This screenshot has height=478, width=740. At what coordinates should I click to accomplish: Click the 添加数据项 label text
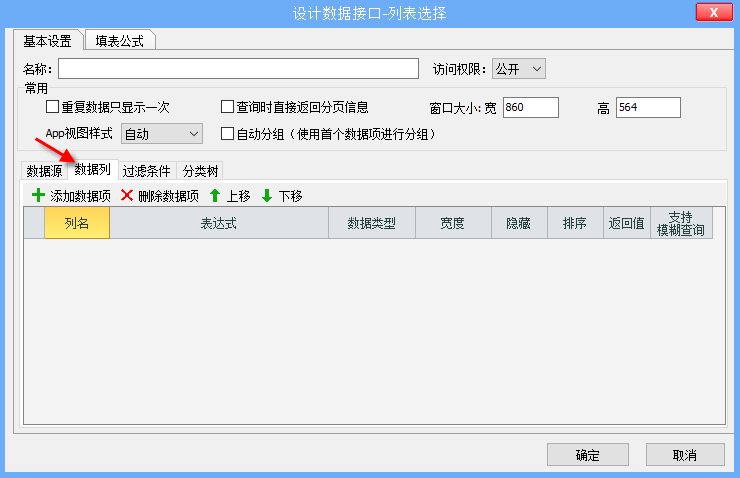click(81, 196)
